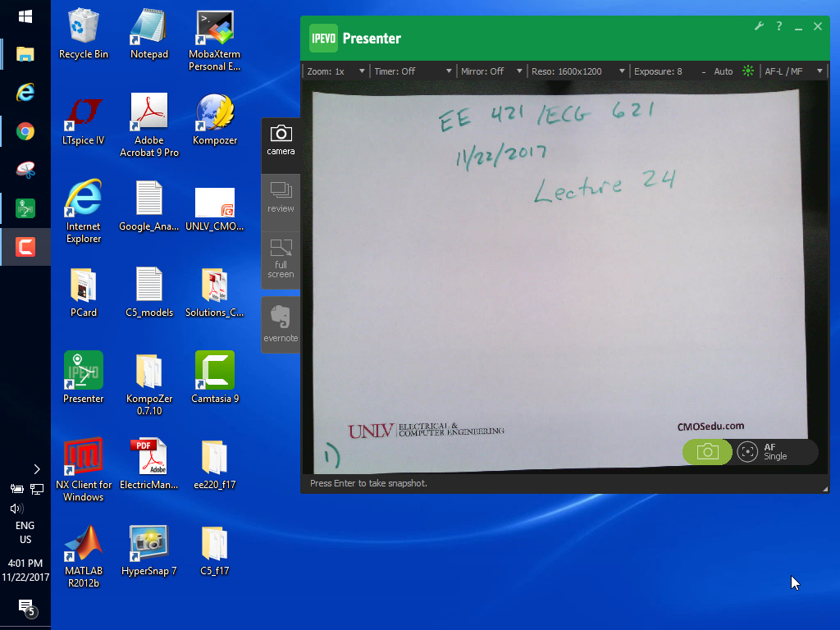Open the clock showing 4:01 PM
The width and height of the screenshot is (840, 630).
(x=25, y=570)
